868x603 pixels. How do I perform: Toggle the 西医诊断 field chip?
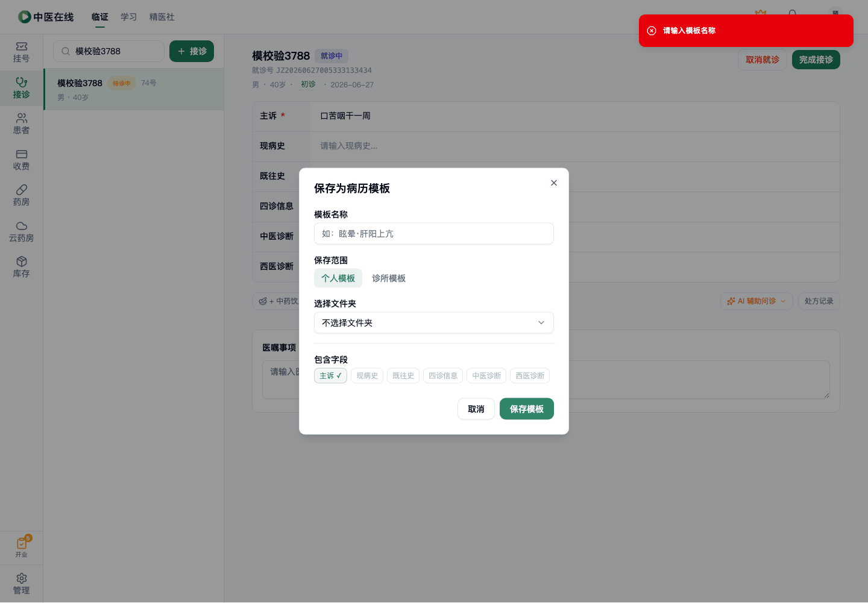pos(530,376)
